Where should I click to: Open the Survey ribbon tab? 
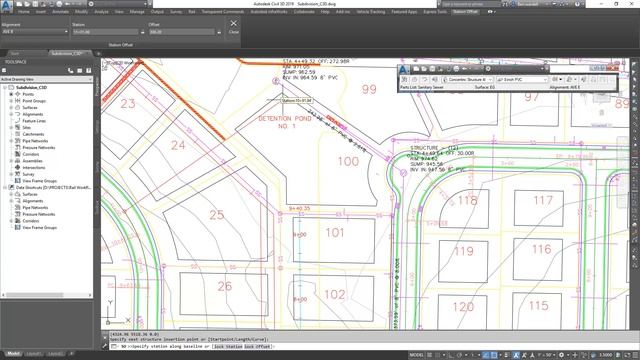coord(176,12)
